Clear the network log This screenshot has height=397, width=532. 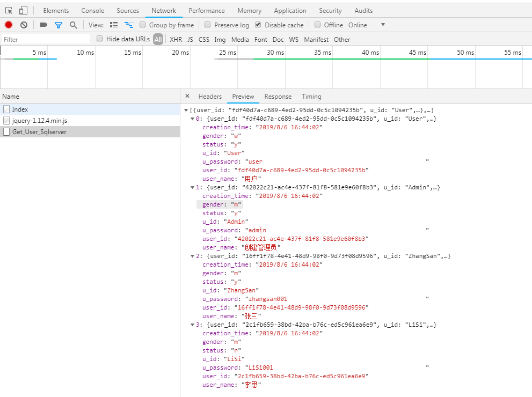point(24,25)
